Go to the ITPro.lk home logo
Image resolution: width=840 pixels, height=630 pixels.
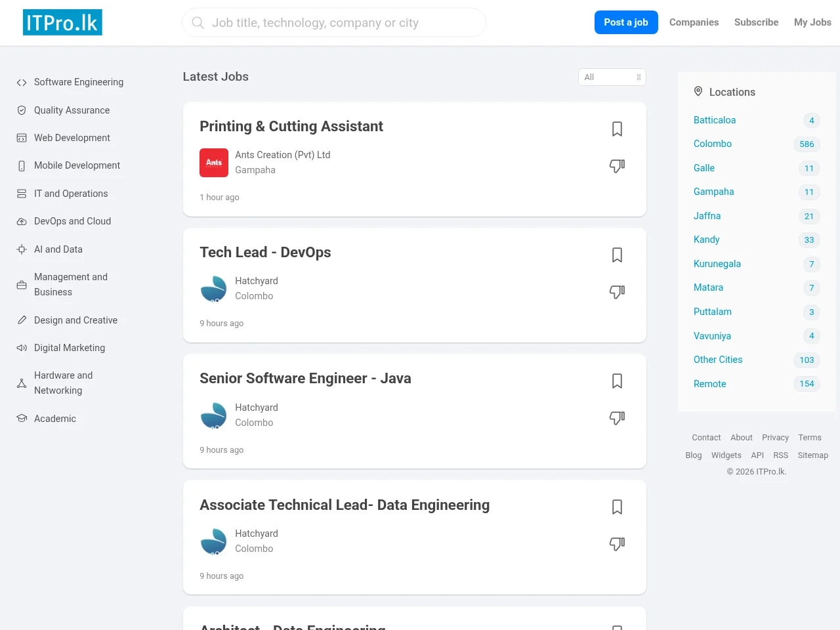[62, 22]
